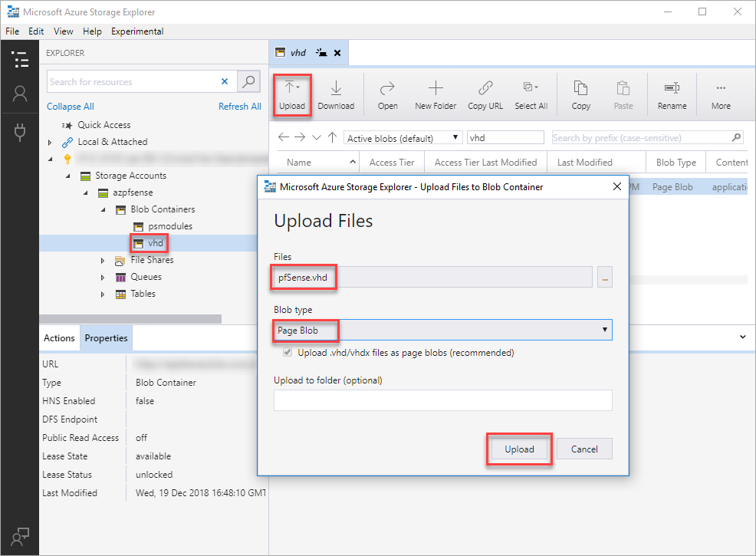Clear the resource search with the X
Screen dimensions: 756x556
[225, 81]
